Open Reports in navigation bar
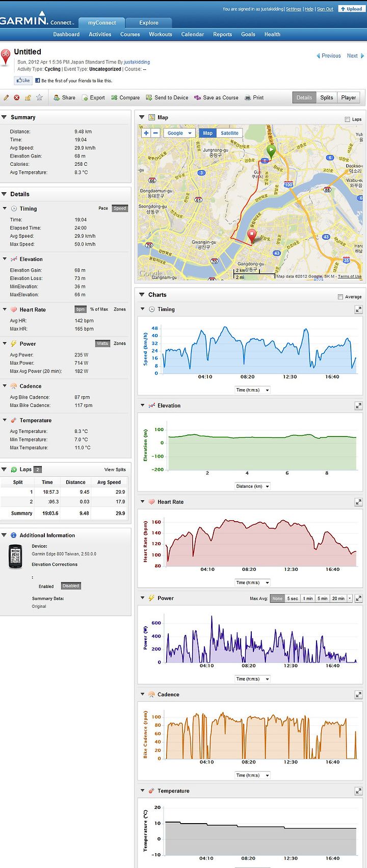 pyautogui.click(x=223, y=35)
